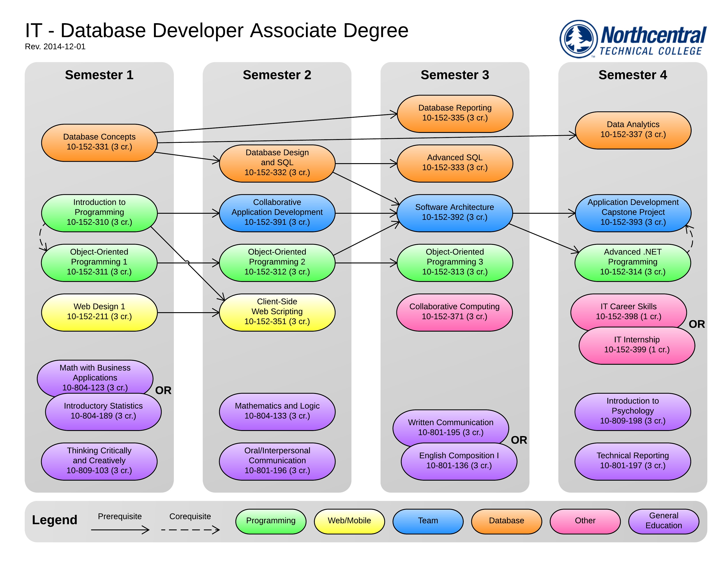Select the Web Design 1 course
This screenshot has width=728, height=563.
tap(99, 312)
